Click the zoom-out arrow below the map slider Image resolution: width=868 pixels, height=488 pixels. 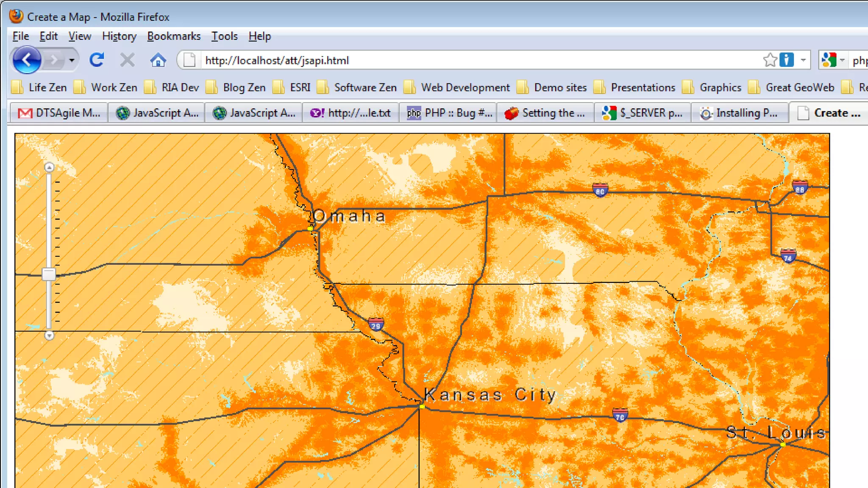click(49, 335)
